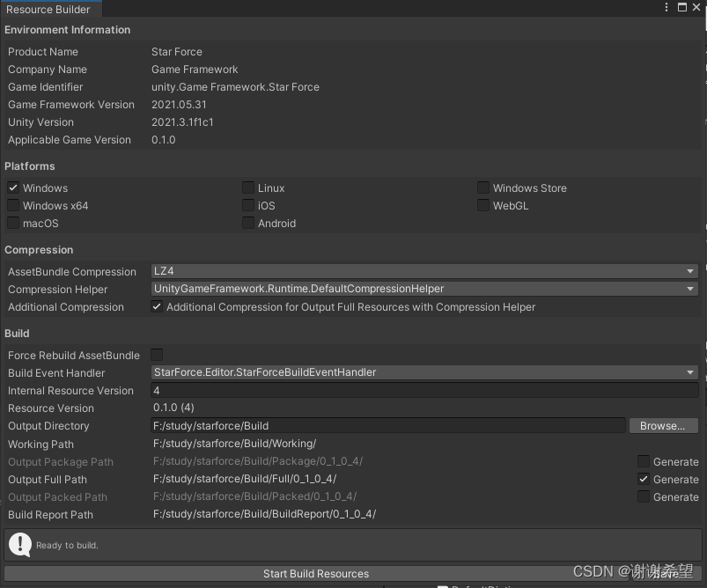Check Force Rebuild AssetBundle
The image size is (707, 588).
click(157, 355)
